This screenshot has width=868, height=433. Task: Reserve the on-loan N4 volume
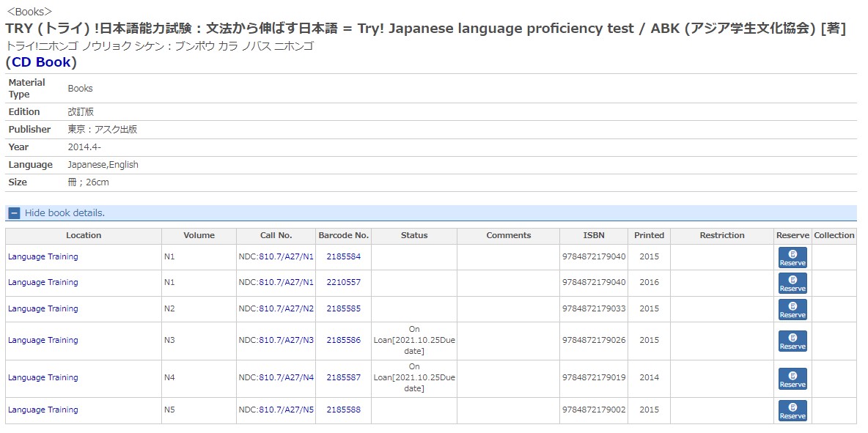pos(792,378)
